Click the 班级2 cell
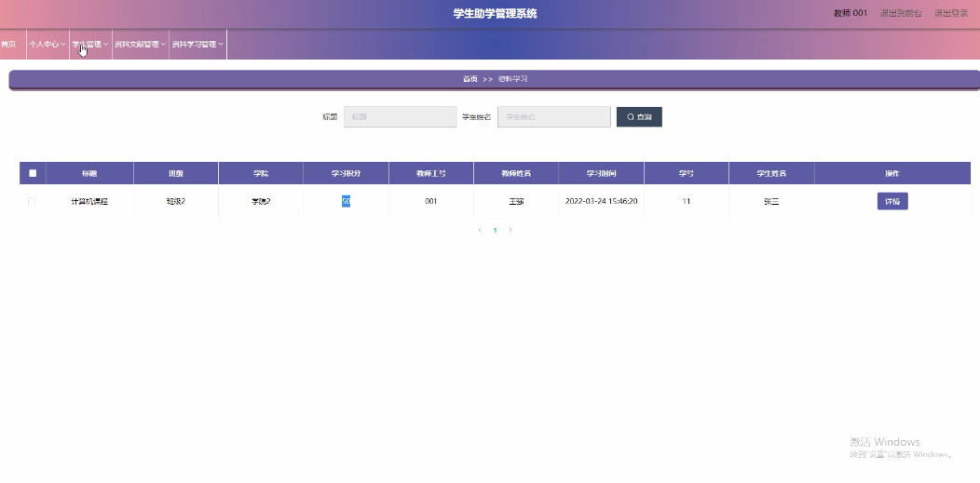This screenshot has height=483, width=980. click(176, 202)
